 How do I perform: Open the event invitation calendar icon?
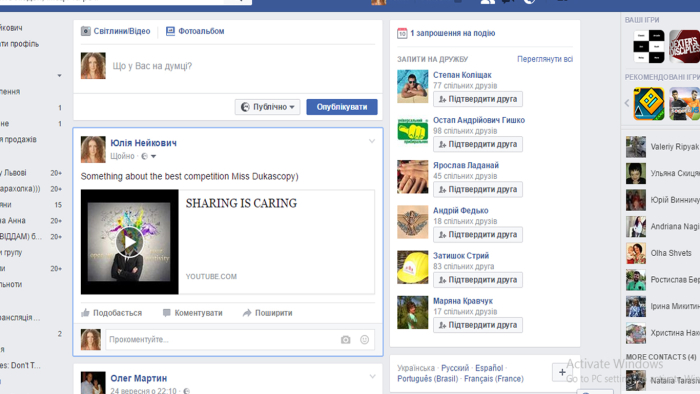(402, 33)
